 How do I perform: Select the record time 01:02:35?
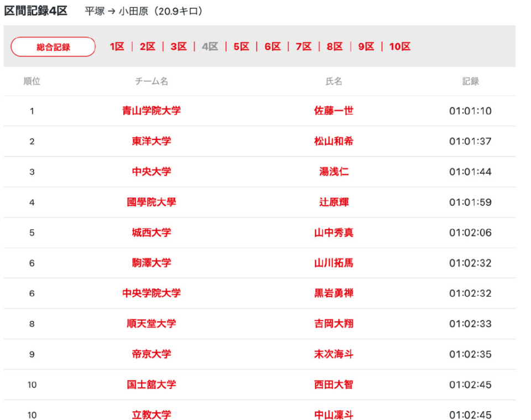470,354
